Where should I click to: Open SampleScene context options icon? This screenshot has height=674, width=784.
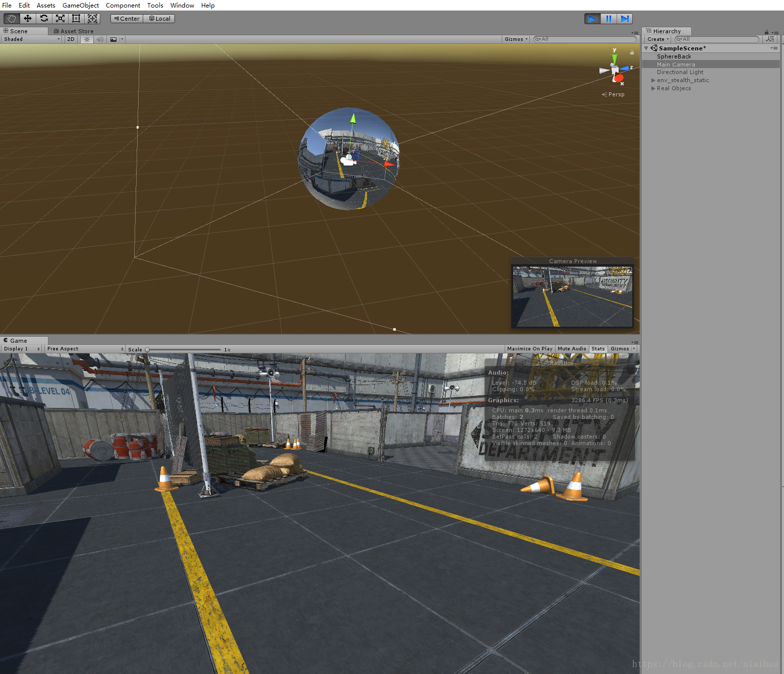point(774,48)
